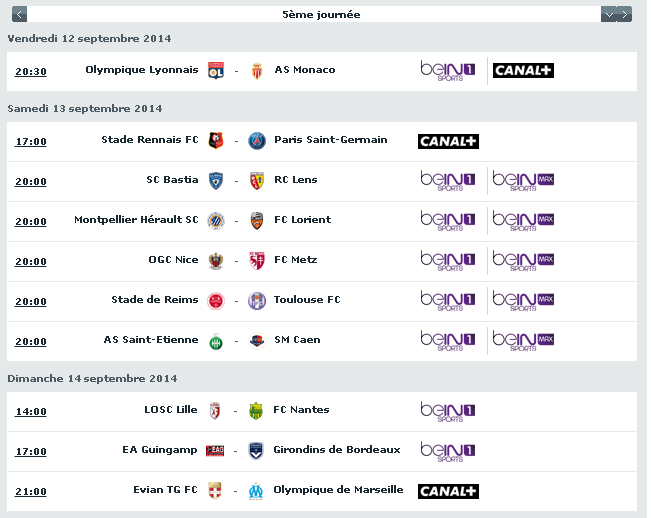Click the Paris Saint-Germain club crest

click(x=257, y=141)
